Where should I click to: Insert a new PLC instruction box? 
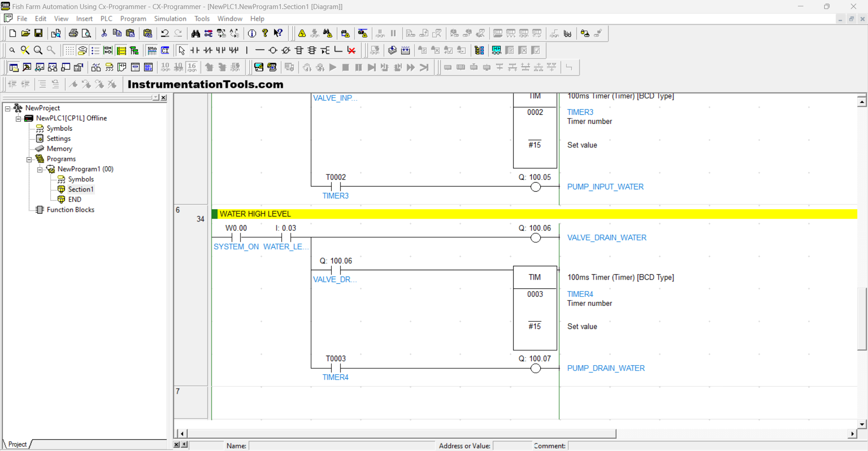pos(299,50)
